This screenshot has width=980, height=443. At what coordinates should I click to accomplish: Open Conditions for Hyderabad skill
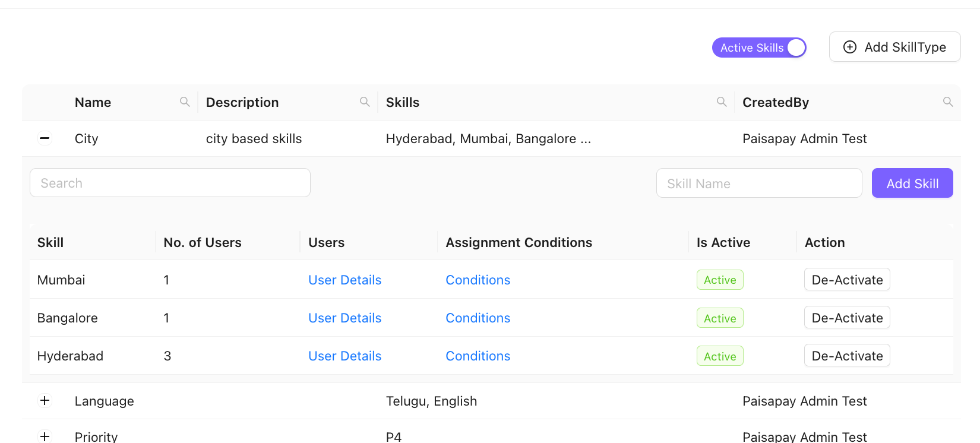pyautogui.click(x=478, y=356)
